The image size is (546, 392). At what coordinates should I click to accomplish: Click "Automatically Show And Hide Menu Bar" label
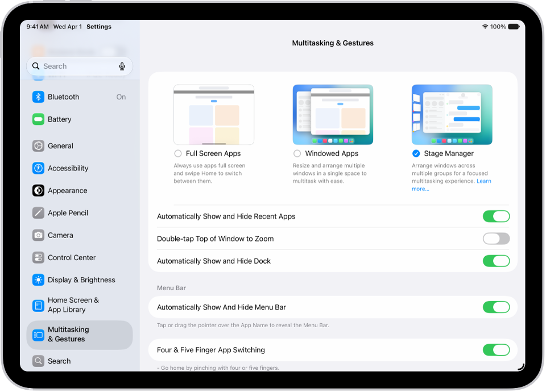pyautogui.click(x=221, y=307)
